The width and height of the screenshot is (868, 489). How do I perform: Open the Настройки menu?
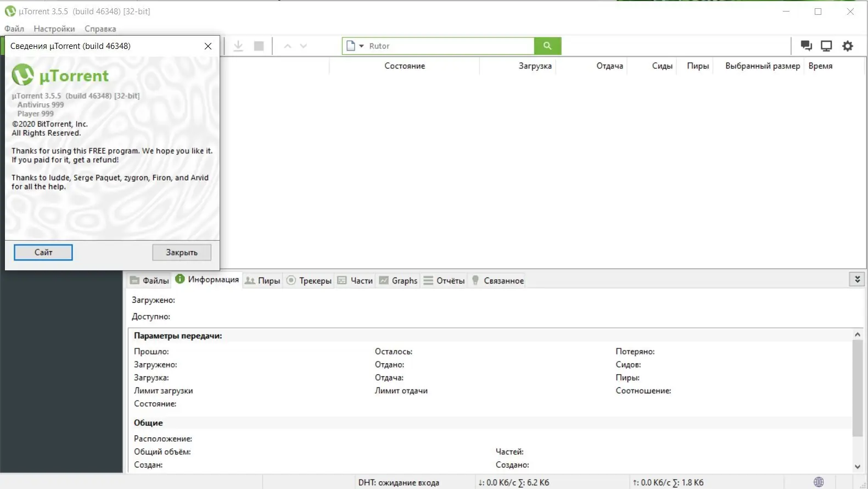(x=54, y=29)
